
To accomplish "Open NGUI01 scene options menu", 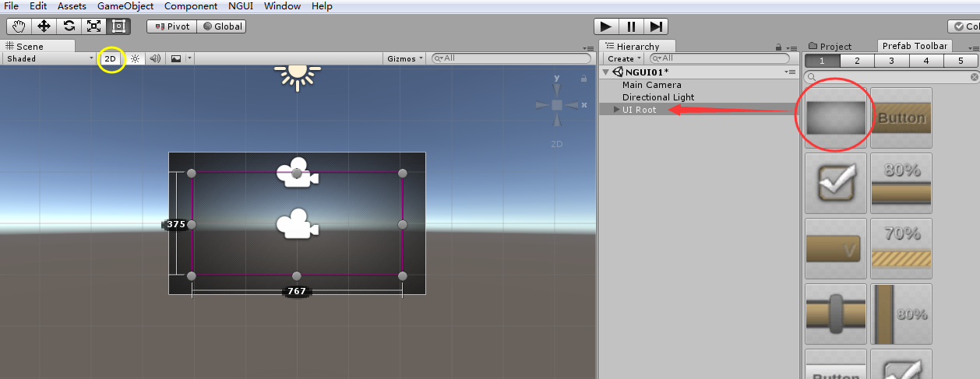I will tap(790, 72).
